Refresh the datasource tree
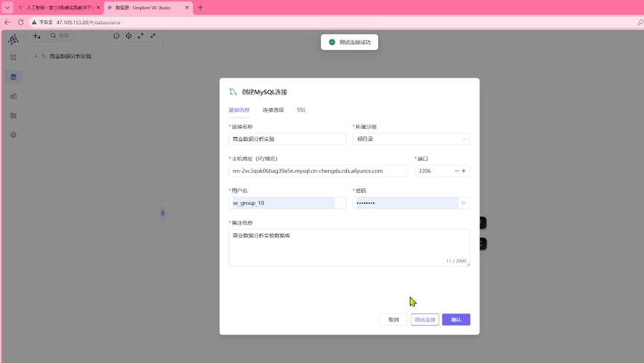The width and height of the screenshot is (644, 363). point(116,36)
